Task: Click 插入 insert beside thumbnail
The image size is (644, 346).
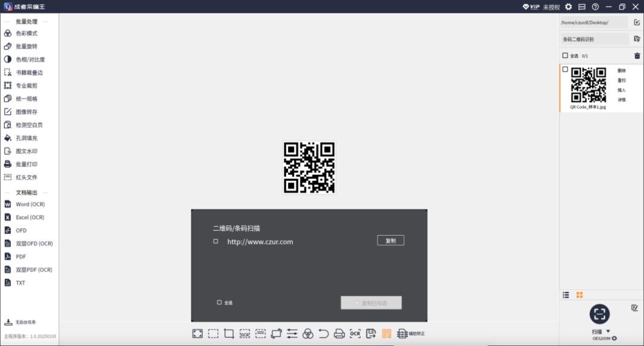Action: [x=621, y=90]
